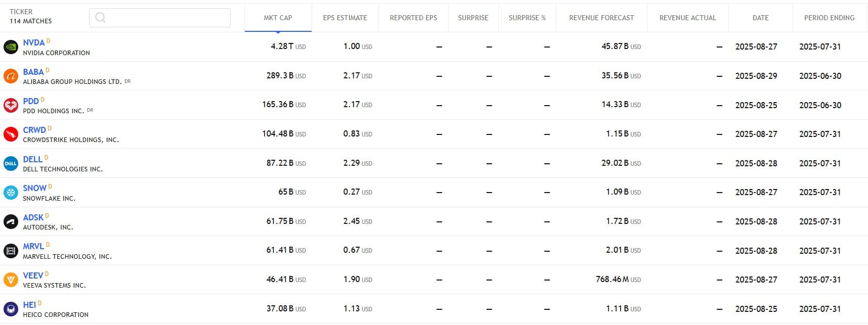Open the PDD ticker link
This screenshot has height=325, width=868.
pos(31,101)
